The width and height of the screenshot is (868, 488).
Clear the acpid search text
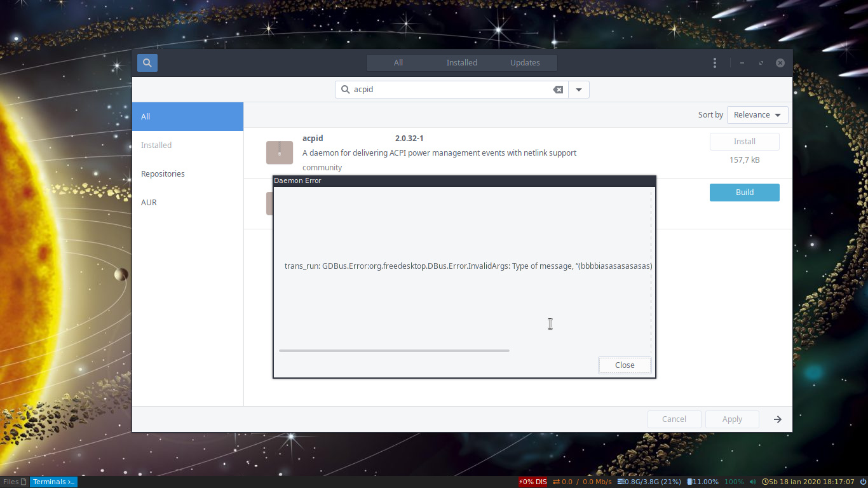click(558, 90)
